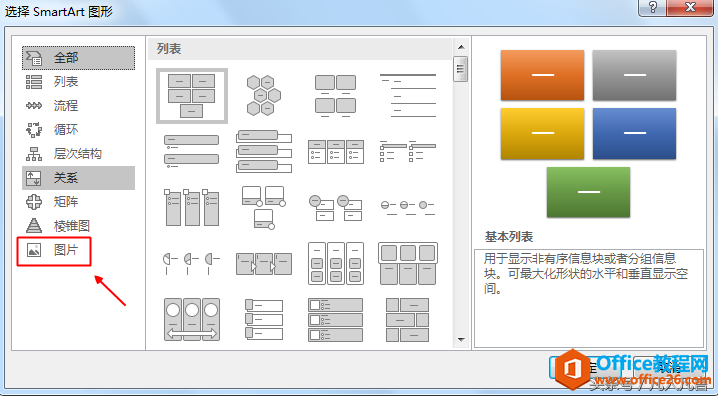Pick the grouped list with three columns
Viewport: 718px width, 397px height.
click(x=335, y=263)
